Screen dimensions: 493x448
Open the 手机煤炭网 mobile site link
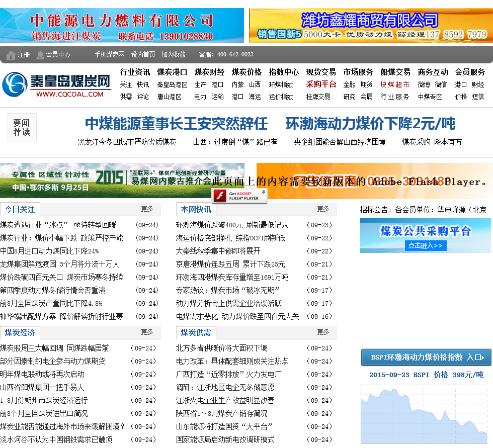click(x=110, y=55)
